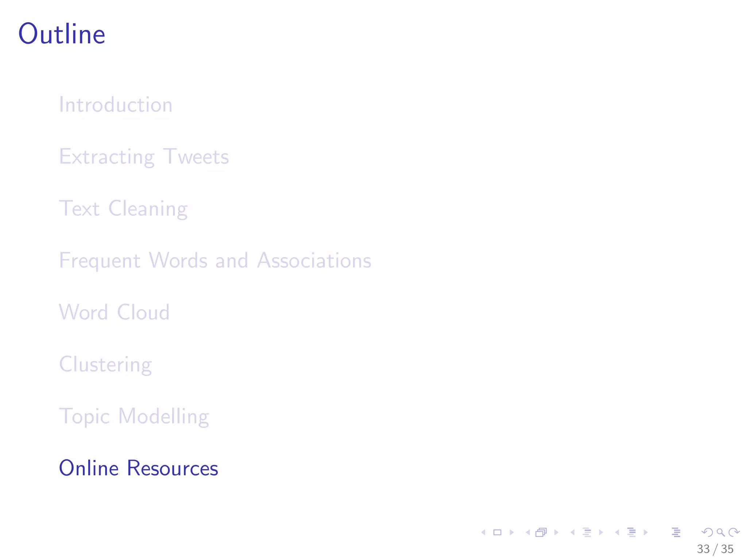Click the presentation outline bars icon
This screenshot has height=560, width=747.
[676, 533]
